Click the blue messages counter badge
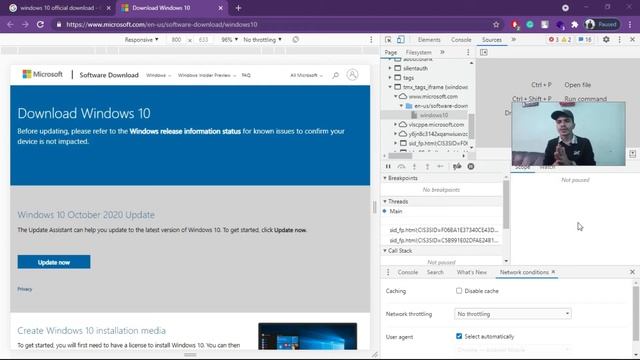This screenshot has width=640, height=360. [585, 40]
